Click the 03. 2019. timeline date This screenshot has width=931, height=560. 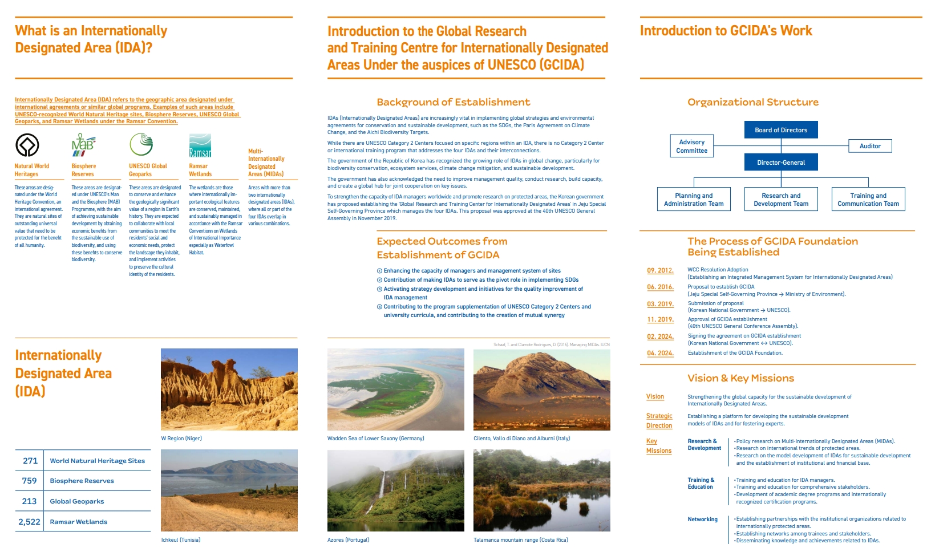pos(660,305)
